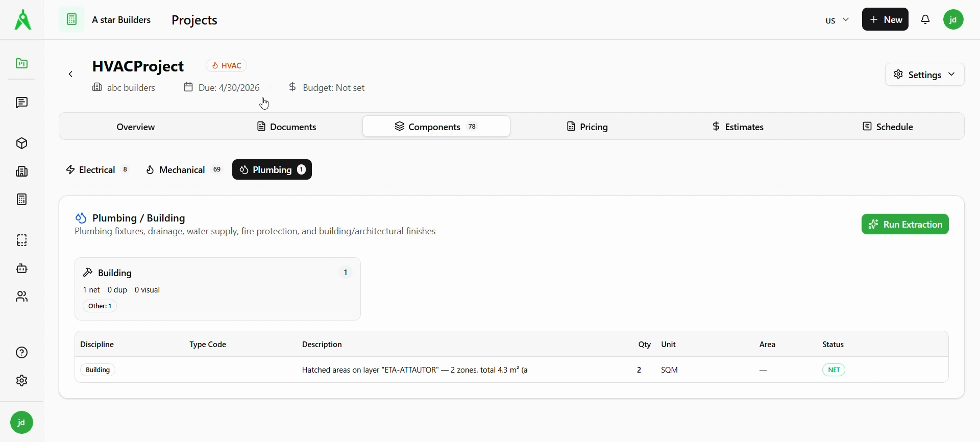Screen dimensions: 980x442
Task: Select the Electrical discipline filter
Action: (97, 170)
